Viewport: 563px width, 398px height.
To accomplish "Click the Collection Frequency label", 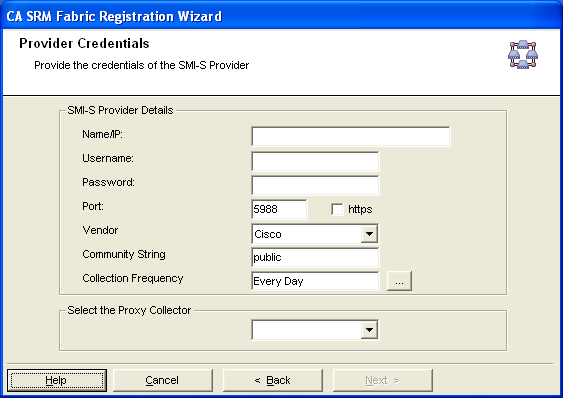I will 133,278.
